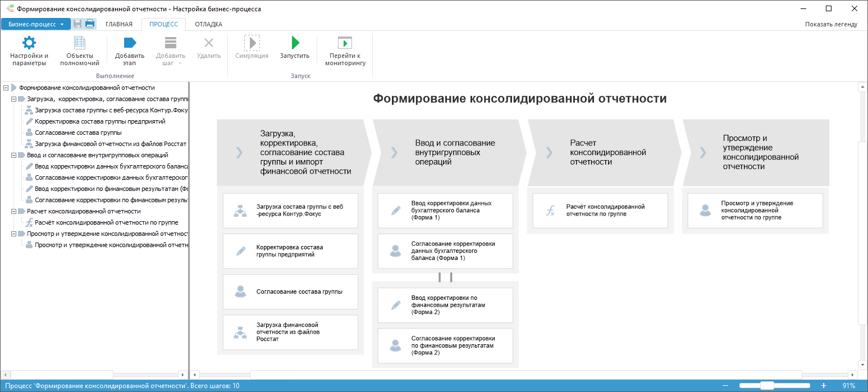
Task: Open the Бизнес-процесс dropdown menu
Action: tap(36, 24)
